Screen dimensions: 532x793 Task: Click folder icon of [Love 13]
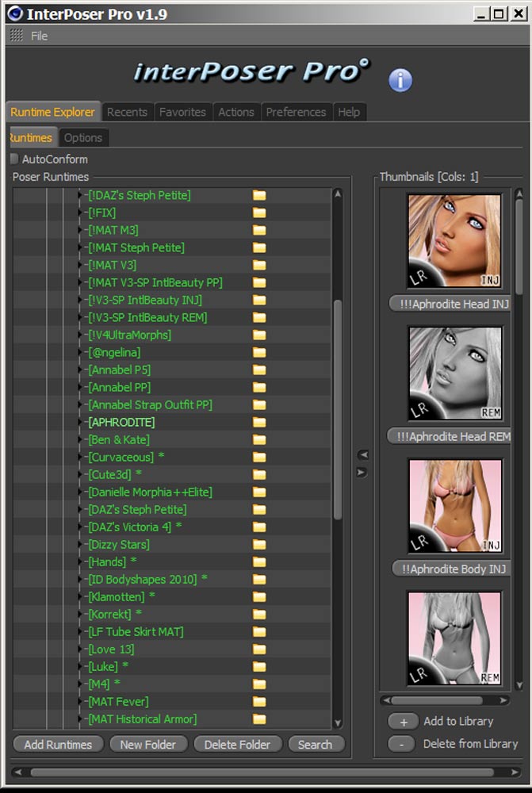click(x=259, y=649)
